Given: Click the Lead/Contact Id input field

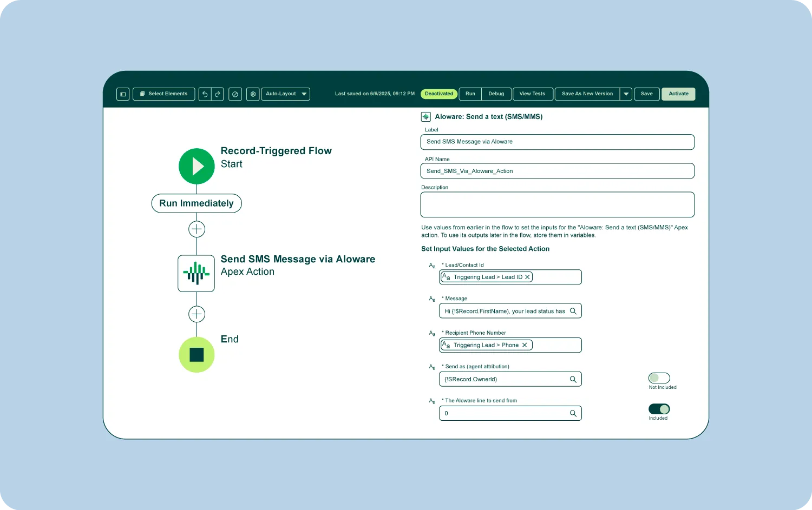Looking at the screenshot, I should (x=510, y=277).
